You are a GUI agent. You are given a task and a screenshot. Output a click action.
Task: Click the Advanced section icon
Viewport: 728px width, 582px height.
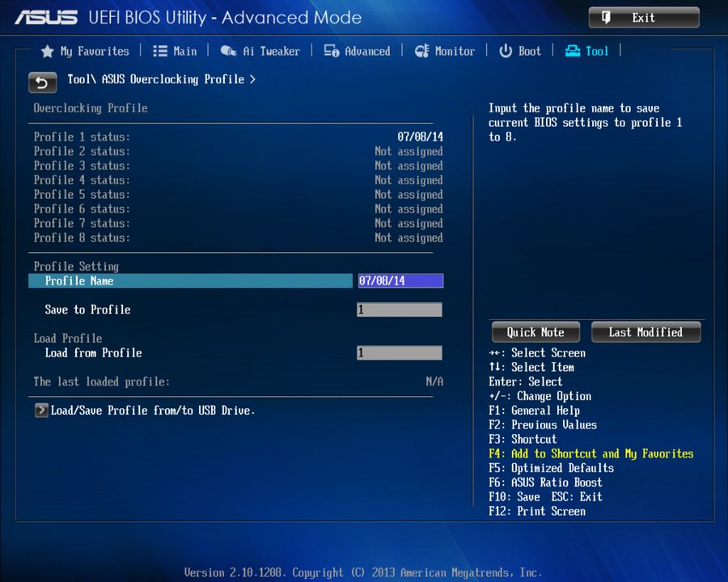pyautogui.click(x=330, y=51)
